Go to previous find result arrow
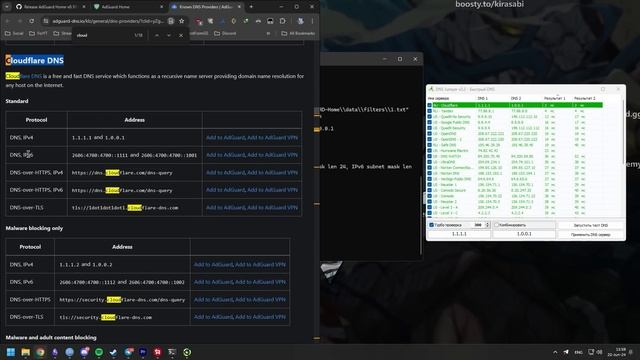The width and height of the screenshot is (640, 360). coord(157,36)
